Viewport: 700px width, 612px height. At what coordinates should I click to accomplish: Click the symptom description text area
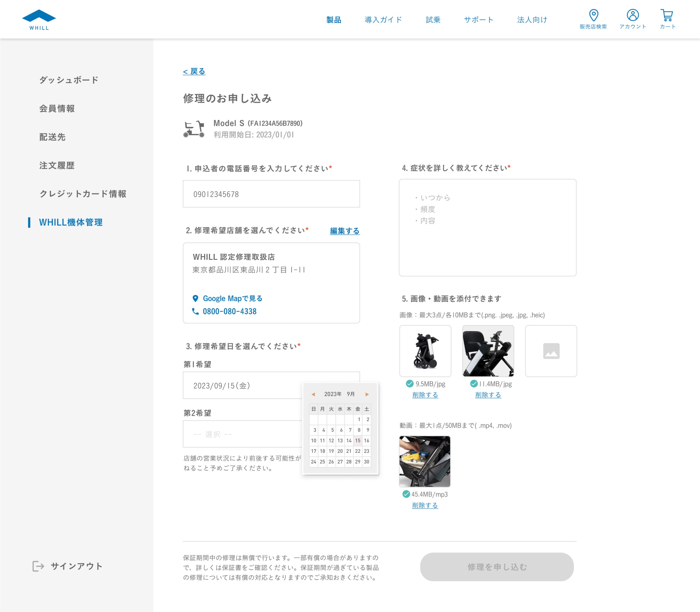point(487,228)
